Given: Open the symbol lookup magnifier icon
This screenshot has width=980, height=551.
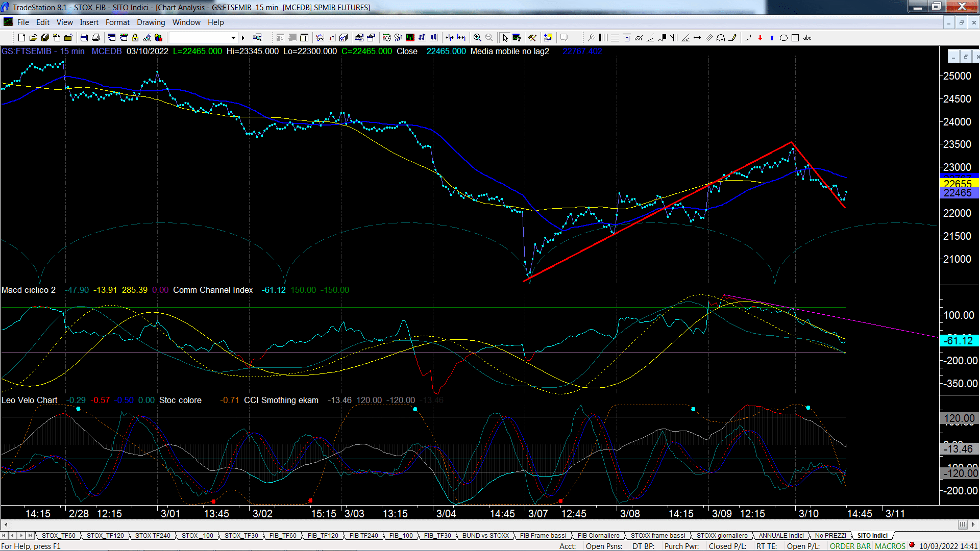Looking at the screenshot, I should (257, 37).
